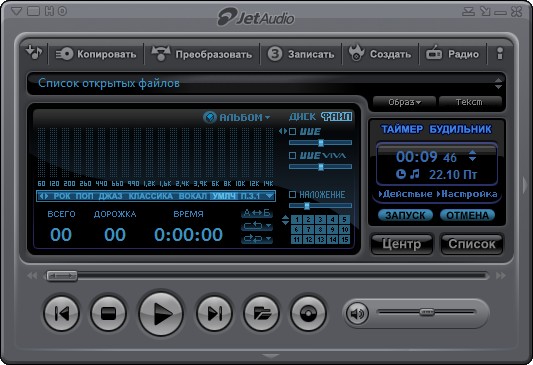Click the clock icon in timer panel
The image size is (533, 365).
coord(401,174)
